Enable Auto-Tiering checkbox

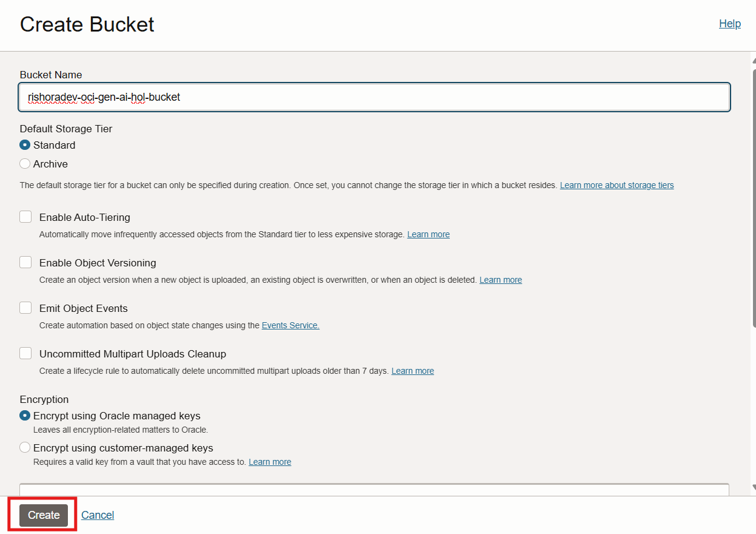click(x=25, y=217)
